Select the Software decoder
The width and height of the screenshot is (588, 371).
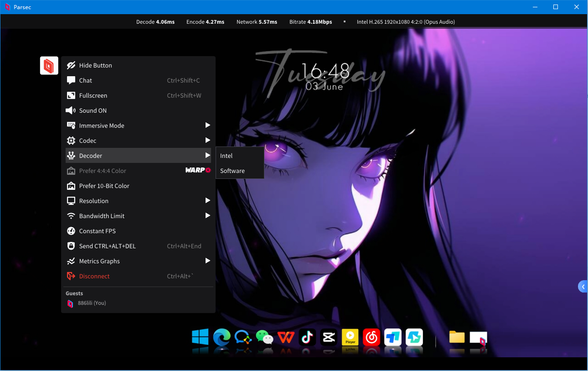pyautogui.click(x=240, y=171)
